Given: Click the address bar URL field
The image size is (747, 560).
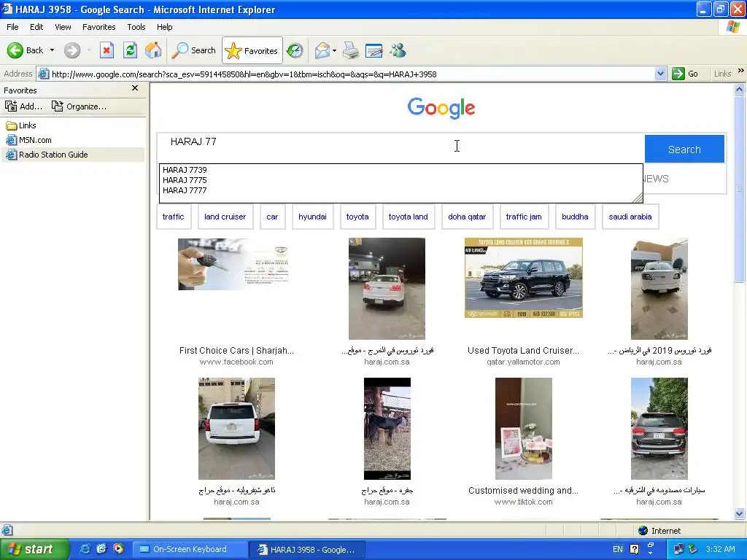Looking at the screenshot, I should pos(352,74).
